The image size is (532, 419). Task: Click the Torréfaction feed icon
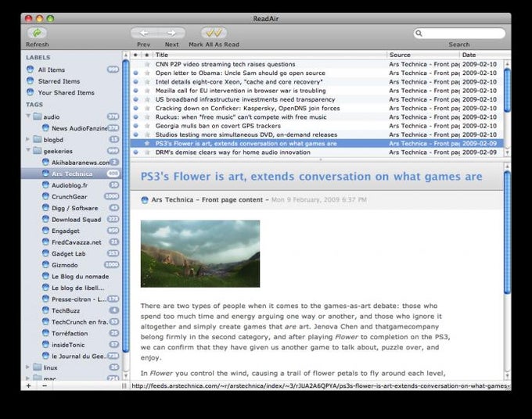[x=46, y=333]
